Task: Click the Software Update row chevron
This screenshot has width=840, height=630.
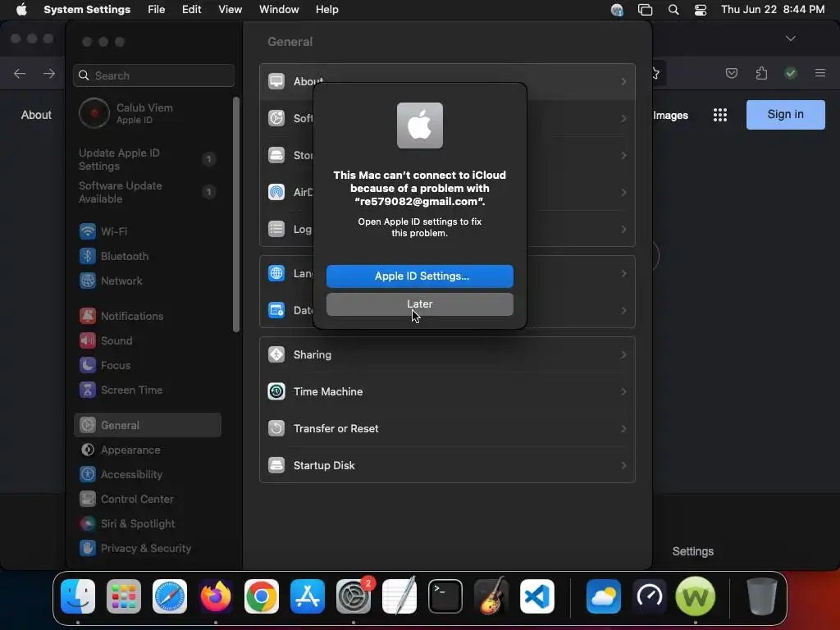Action: 623,118
